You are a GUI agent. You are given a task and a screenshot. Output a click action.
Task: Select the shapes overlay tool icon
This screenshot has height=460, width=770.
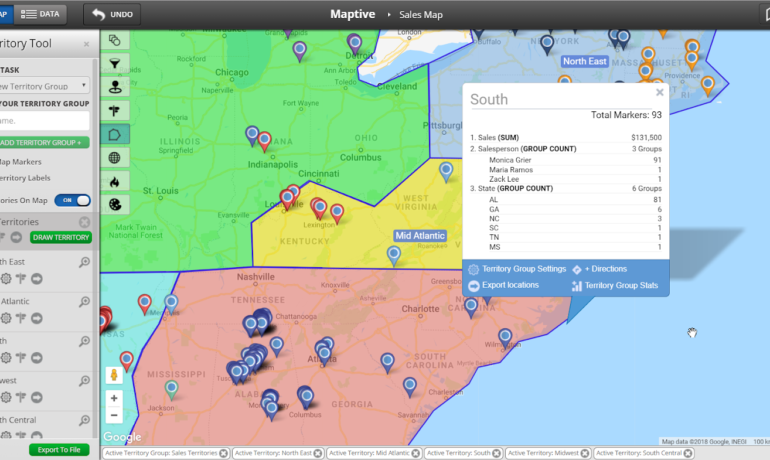[115, 40]
